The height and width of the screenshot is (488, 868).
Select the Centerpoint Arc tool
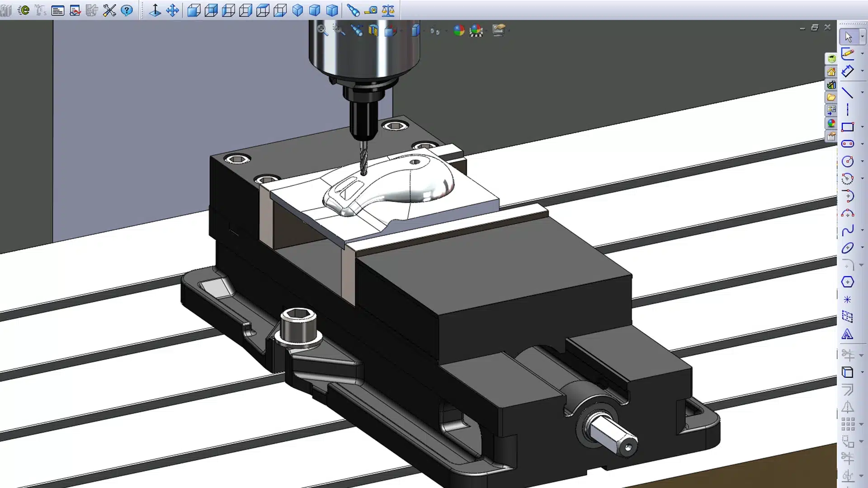tap(848, 178)
